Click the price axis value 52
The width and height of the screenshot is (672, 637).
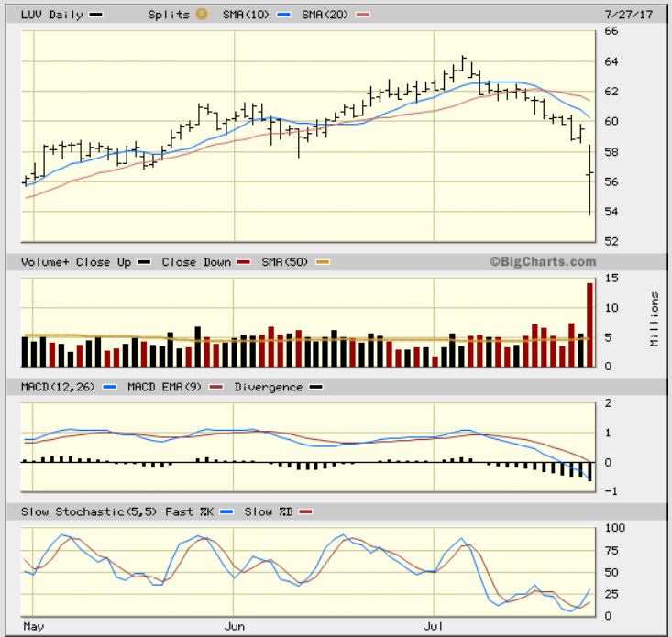(611, 241)
